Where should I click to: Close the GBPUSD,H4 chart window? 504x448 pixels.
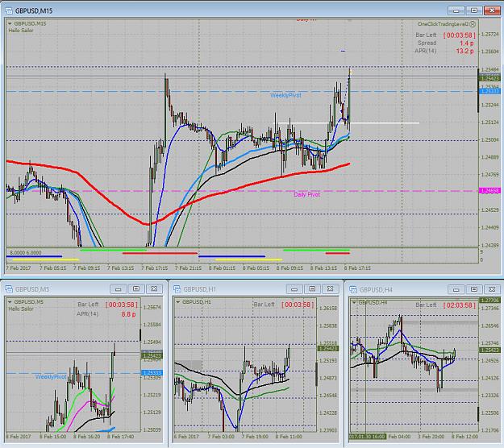coord(492,289)
